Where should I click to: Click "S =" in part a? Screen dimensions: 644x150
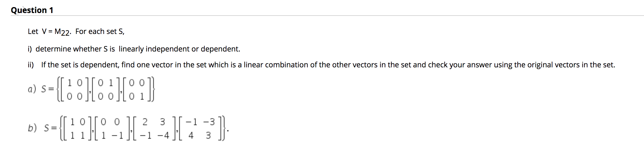click(x=47, y=89)
